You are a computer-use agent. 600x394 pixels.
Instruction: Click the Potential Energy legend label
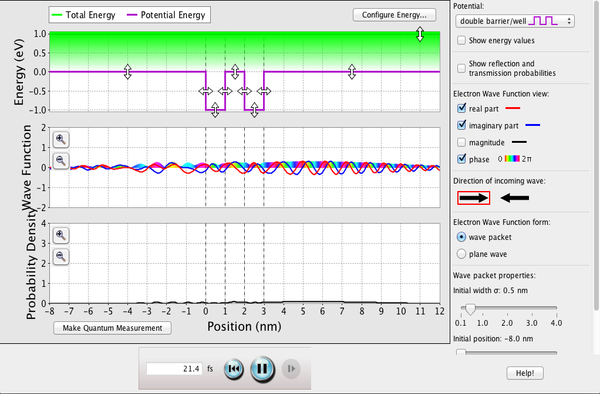click(173, 15)
